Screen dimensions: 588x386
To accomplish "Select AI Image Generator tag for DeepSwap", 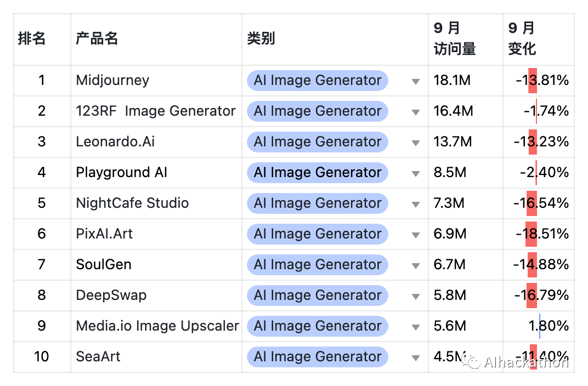I will (317, 296).
